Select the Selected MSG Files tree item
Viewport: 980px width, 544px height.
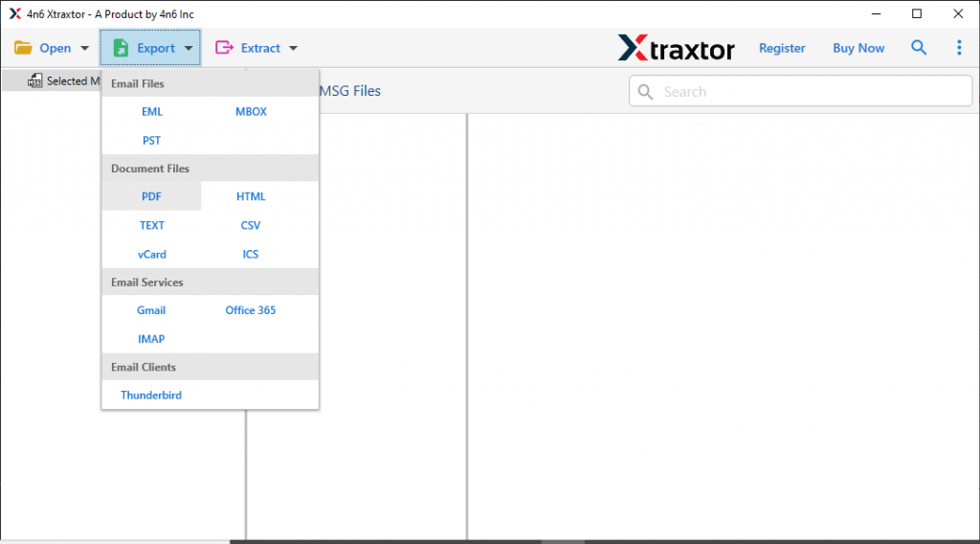[x=52, y=80]
